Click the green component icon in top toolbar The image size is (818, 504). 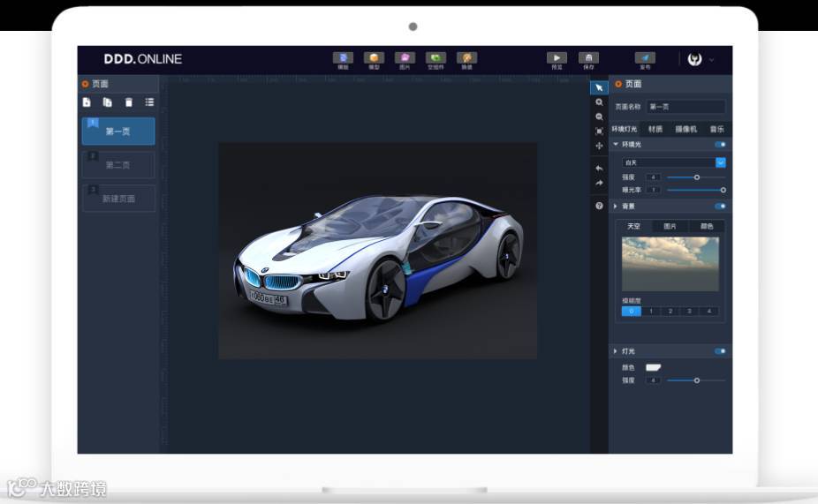[x=436, y=60]
